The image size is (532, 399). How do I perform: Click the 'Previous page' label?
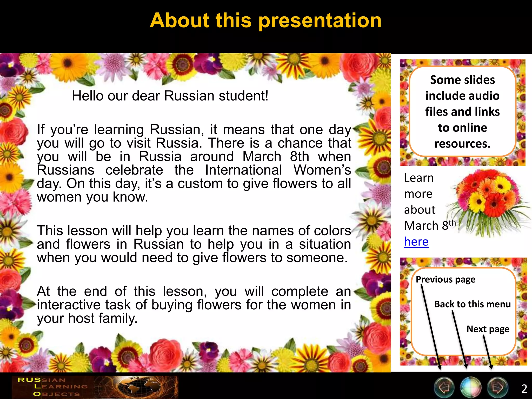click(445, 280)
